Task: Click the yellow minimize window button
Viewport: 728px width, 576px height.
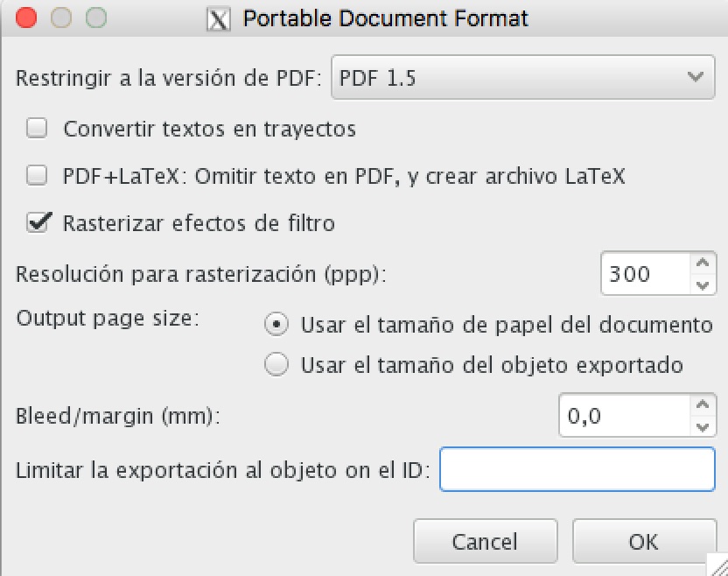Action: [x=61, y=18]
